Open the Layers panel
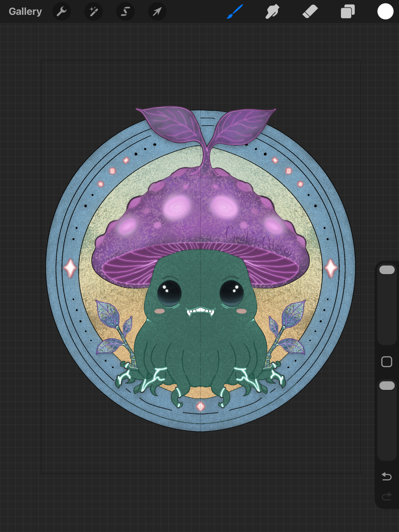Screen dimensions: 399x532 [348, 11]
